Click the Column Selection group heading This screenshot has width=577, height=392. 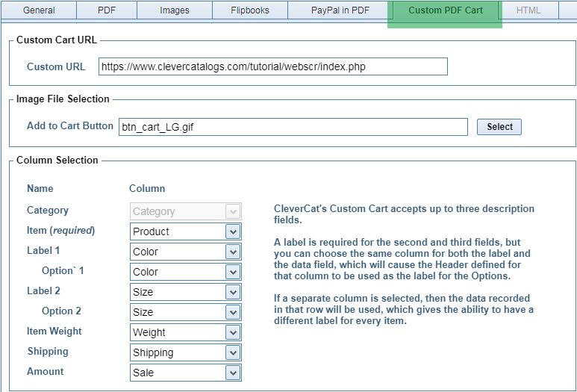(57, 160)
